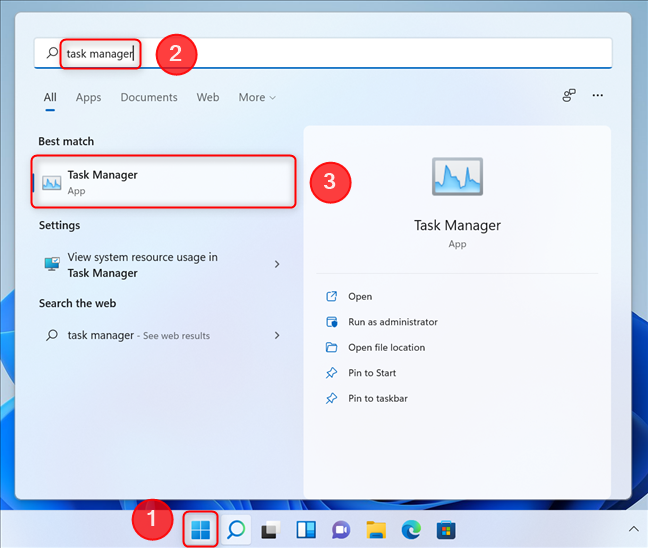
Task: Open the Widgets icon on taskbar
Action: pos(306,529)
